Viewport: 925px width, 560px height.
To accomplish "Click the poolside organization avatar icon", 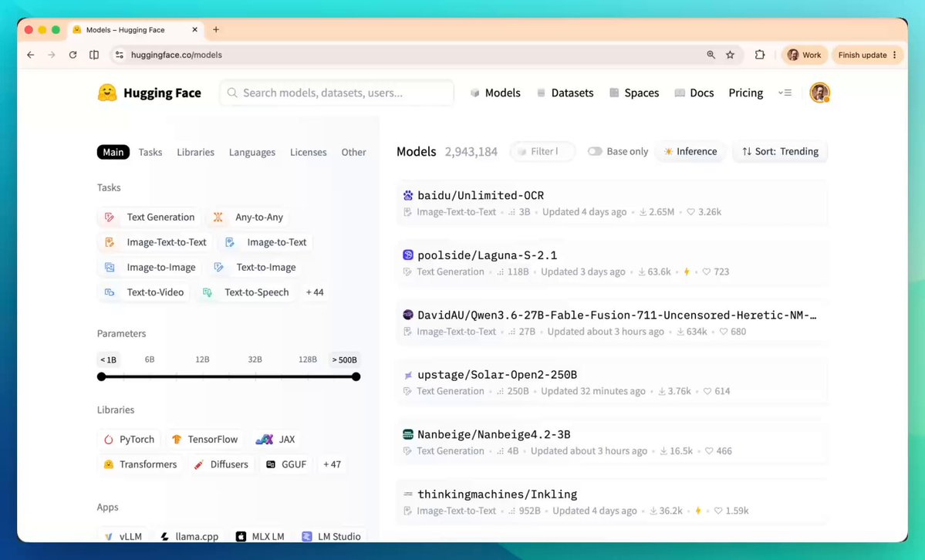I will [x=407, y=255].
